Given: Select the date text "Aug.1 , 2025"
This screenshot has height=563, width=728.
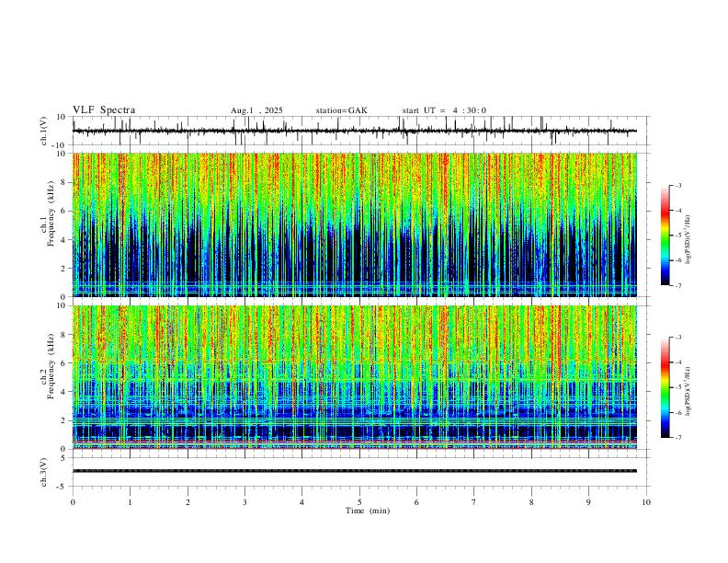Looking at the screenshot, I should pos(256,110).
